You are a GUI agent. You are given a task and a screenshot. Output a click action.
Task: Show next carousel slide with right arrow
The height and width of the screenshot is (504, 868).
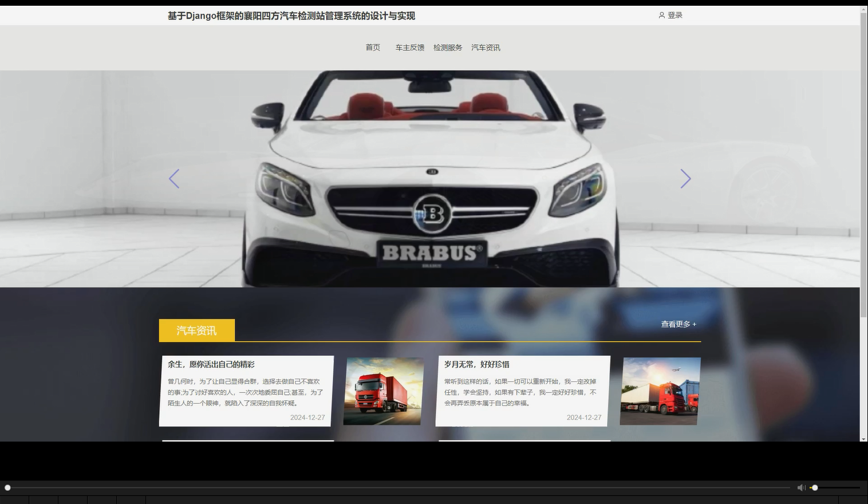tap(685, 179)
